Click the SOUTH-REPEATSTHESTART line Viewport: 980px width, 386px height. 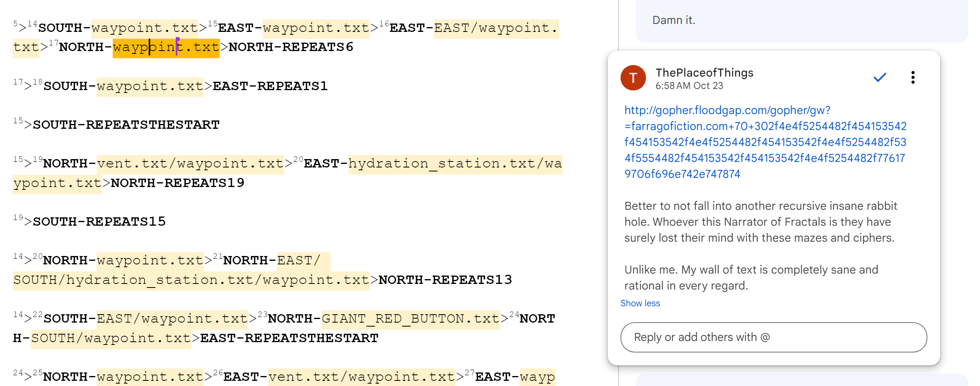click(126, 125)
